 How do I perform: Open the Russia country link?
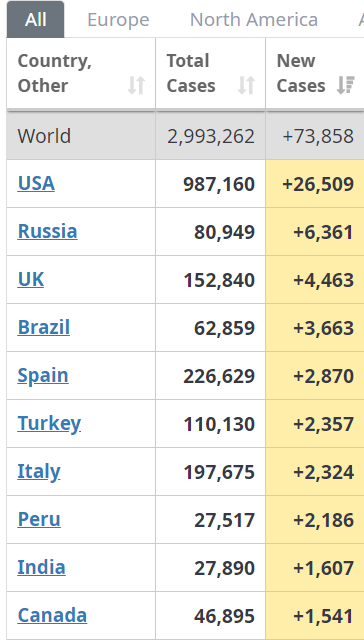click(47, 231)
